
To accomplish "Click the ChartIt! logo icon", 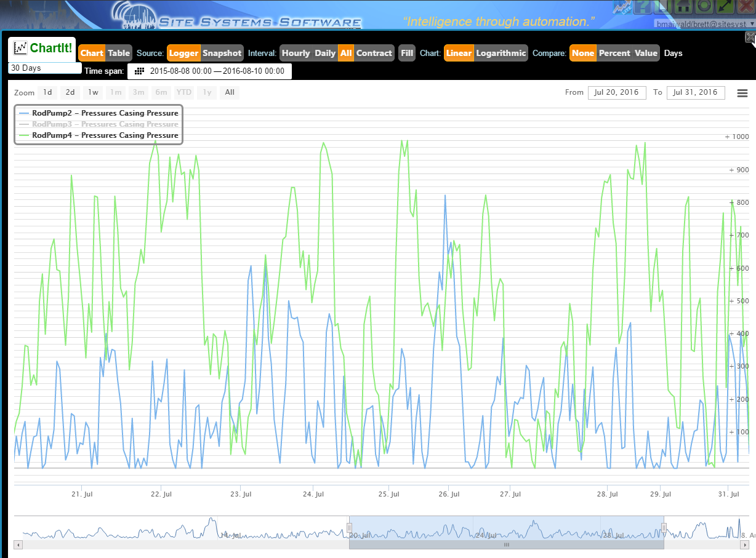I will (x=21, y=48).
